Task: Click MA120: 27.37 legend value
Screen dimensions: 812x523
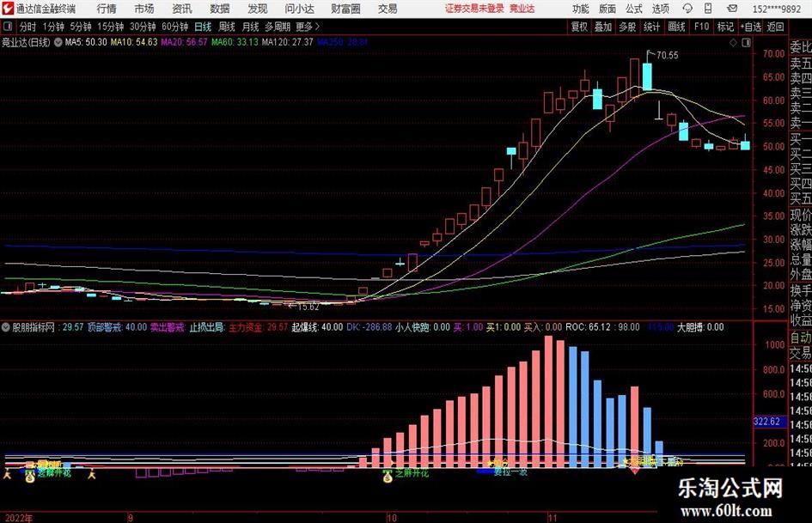Action: point(287,42)
